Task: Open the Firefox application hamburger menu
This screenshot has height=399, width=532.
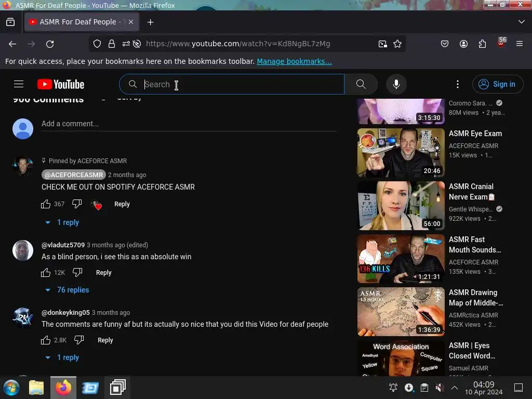Action: click(x=520, y=44)
